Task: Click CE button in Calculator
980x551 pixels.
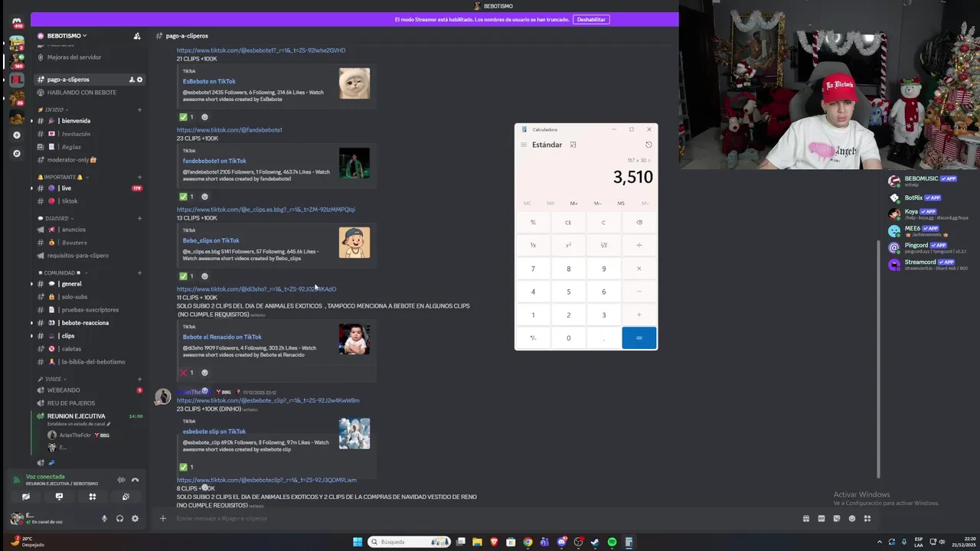Action: pyautogui.click(x=568, y=223)
